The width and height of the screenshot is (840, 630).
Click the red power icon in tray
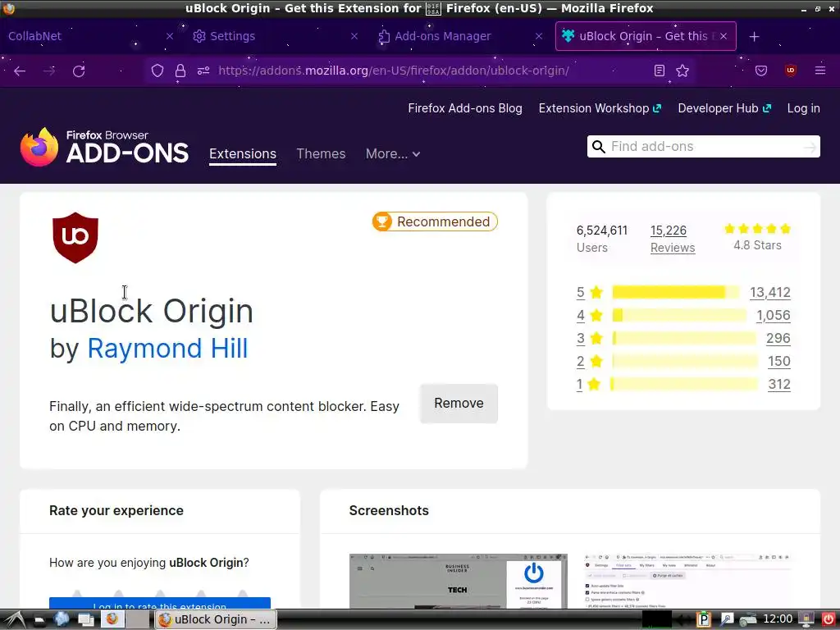click(x=828, y=620)
